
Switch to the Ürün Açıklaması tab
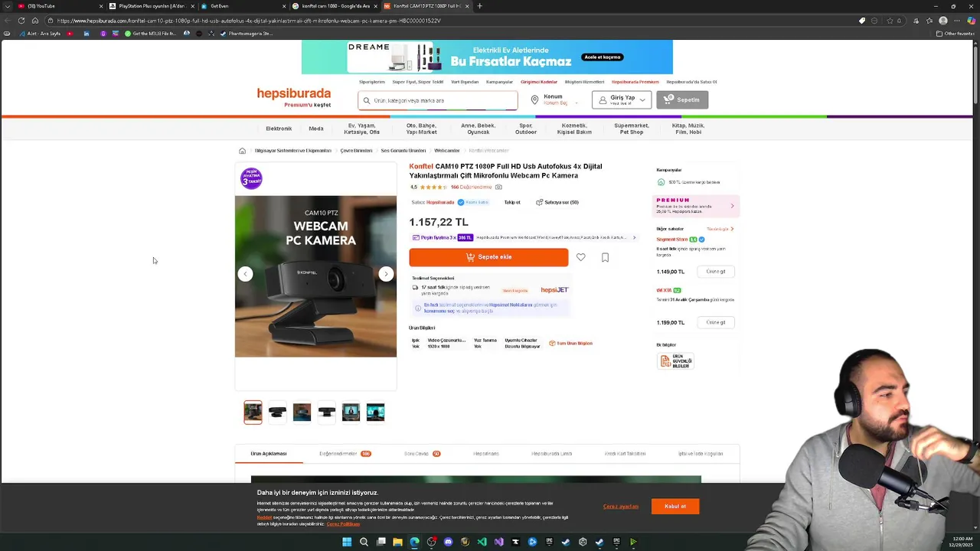click(269, 454)
